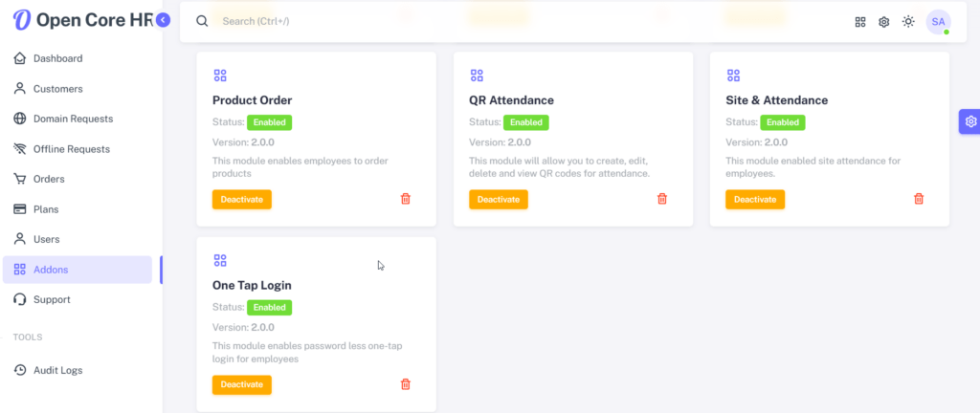Click the One Tap Login trash icon
Viewport: 980px width, 413px height.
[405, 384]
